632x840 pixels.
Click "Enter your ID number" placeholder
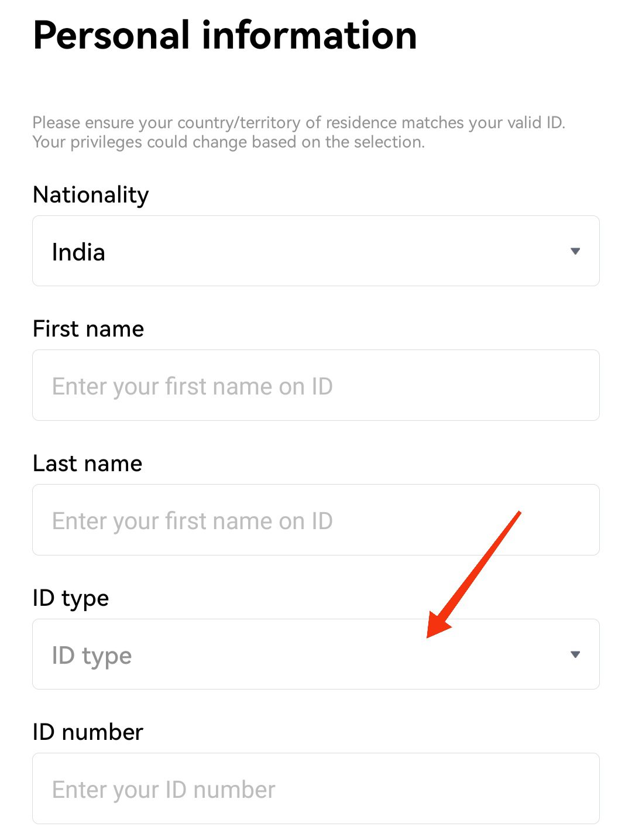163,790
